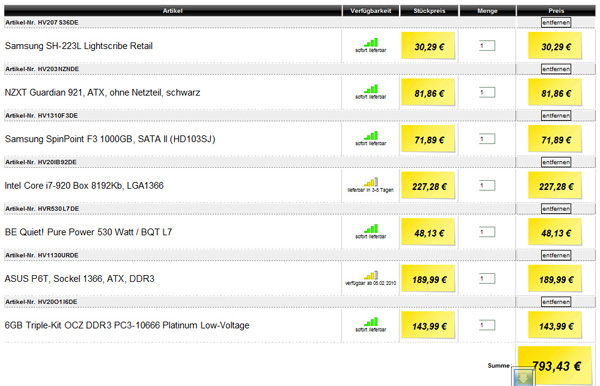Click the Summe label
Image resolution: width=600 pixels, height=386 pixels.
[x=499, y=366]
